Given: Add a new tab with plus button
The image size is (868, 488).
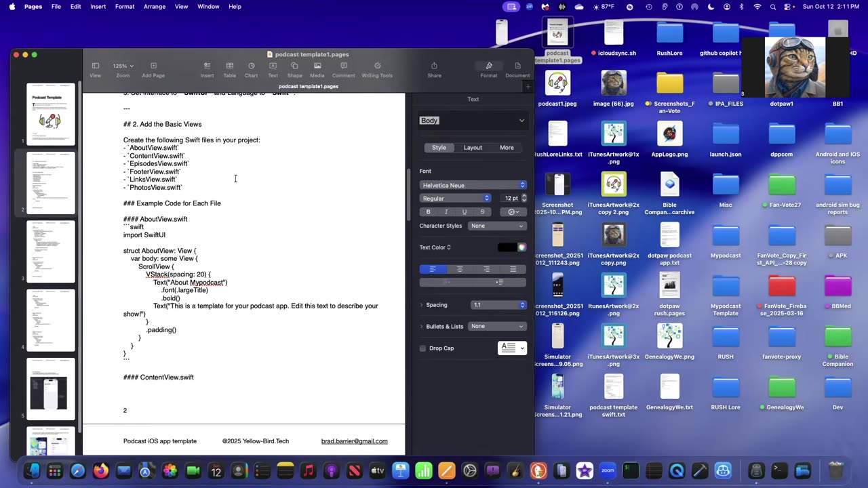Looking at the screenshot, I should click(528, 87).
